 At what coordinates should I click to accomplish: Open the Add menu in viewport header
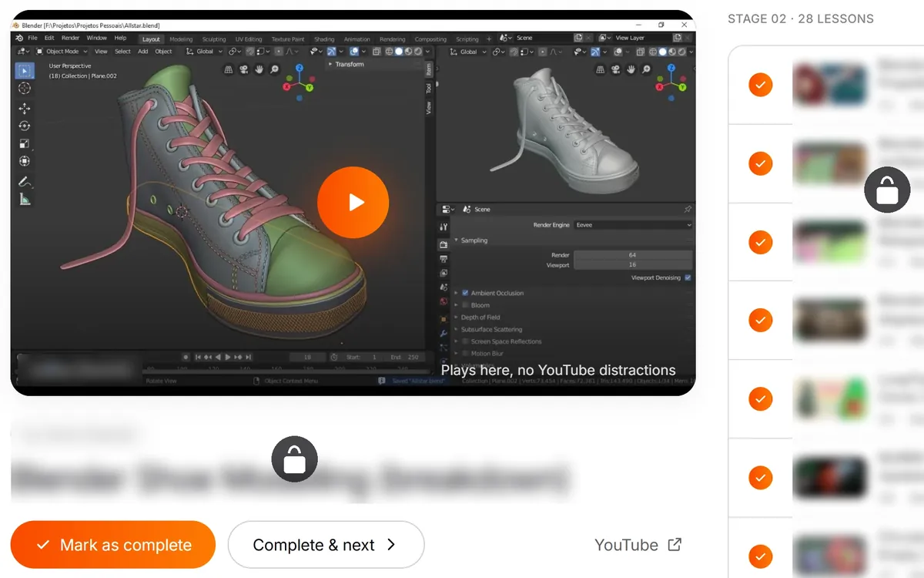143,52
